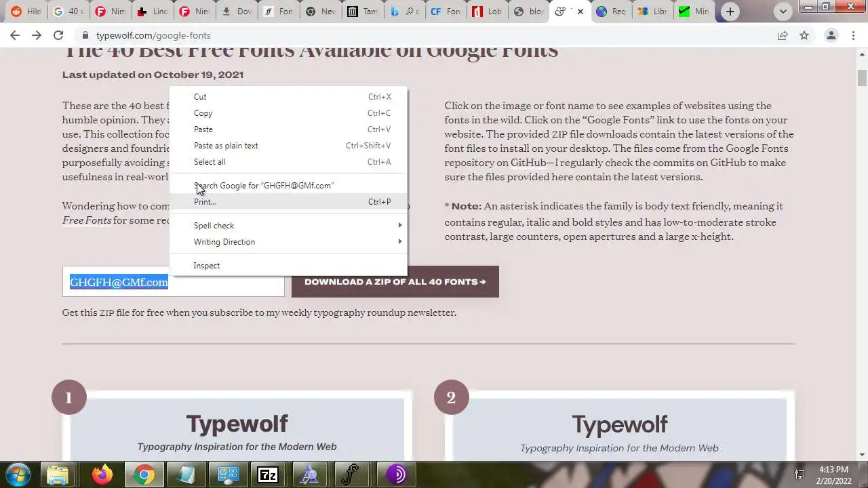Choose Print... from the context menu
This screenshot has height=488, width=868.
[x=288, y=202]
